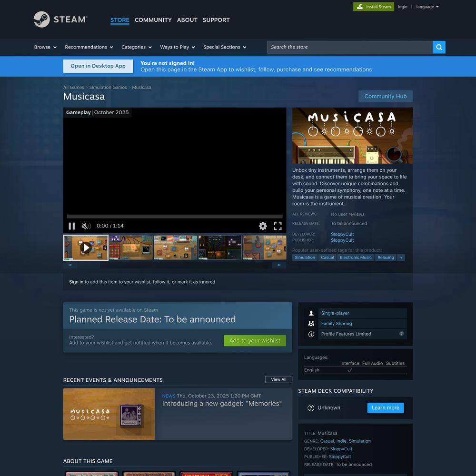Go to the COMMUNITY tab
This screenshot has height=476, width=476.
point(153,20)
